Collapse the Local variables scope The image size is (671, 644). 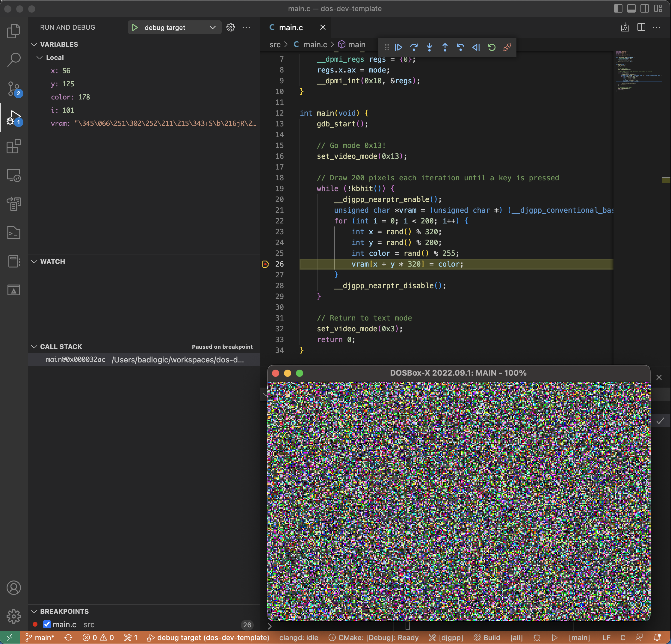pos(40,58)
